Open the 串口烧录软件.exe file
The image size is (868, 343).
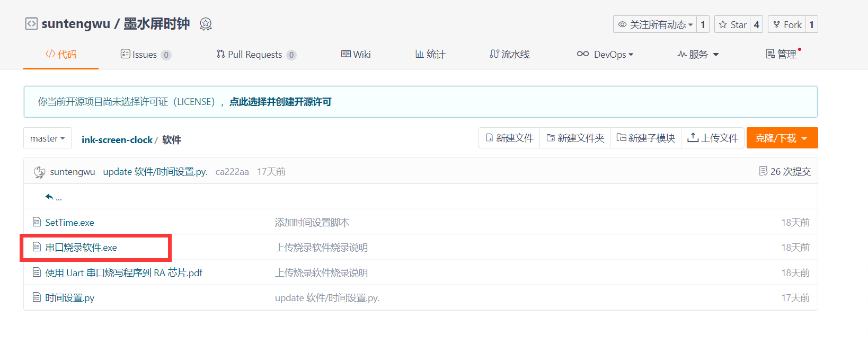point(81,248)
